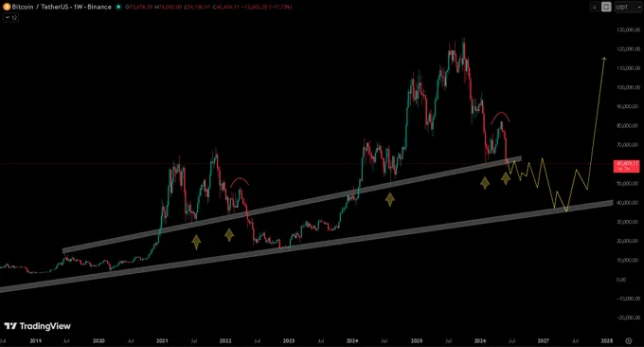The width and height of the screenshot is (644, 347).
Task: Click the open value O73,674.39
Action: (139, 7)
